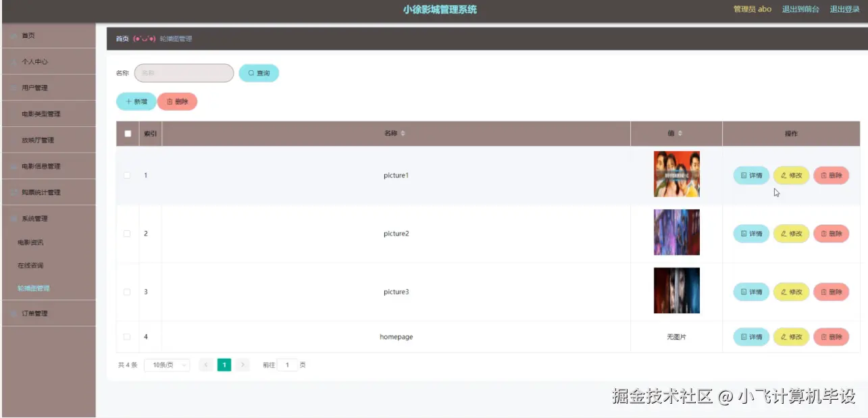Click 管理员 abo label in header
868x418 pixels.
pyautogui.click(x=752, y=9)
